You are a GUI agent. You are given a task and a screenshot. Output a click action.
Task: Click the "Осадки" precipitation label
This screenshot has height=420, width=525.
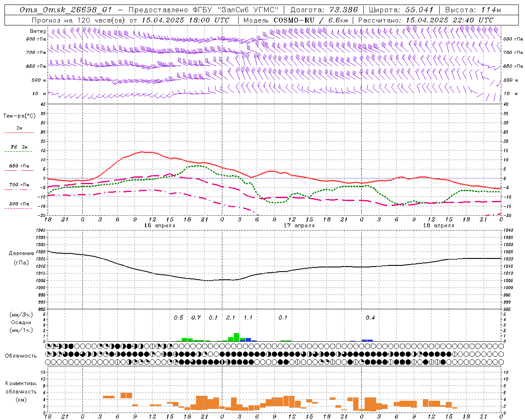(21, 322)
